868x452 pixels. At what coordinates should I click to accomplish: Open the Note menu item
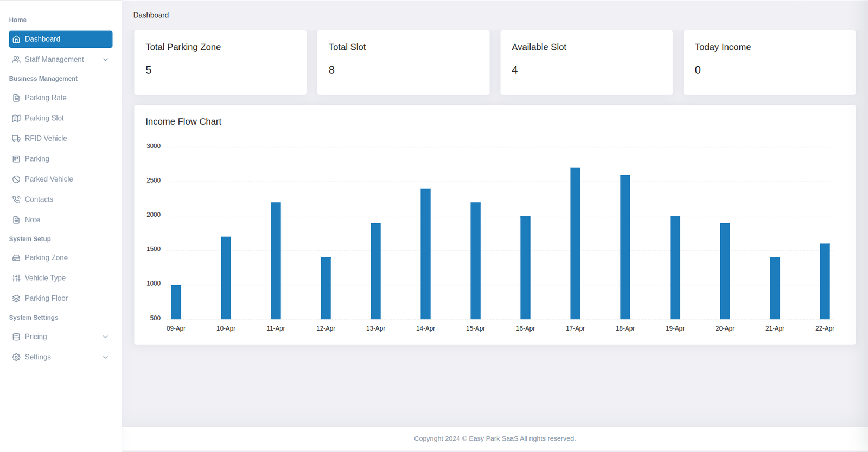pos(33,220)
